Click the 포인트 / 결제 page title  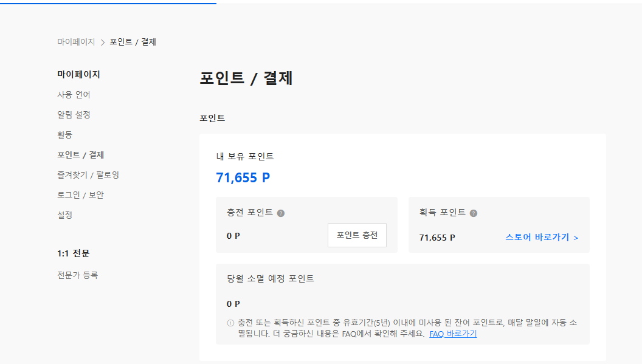coord(246,78)
